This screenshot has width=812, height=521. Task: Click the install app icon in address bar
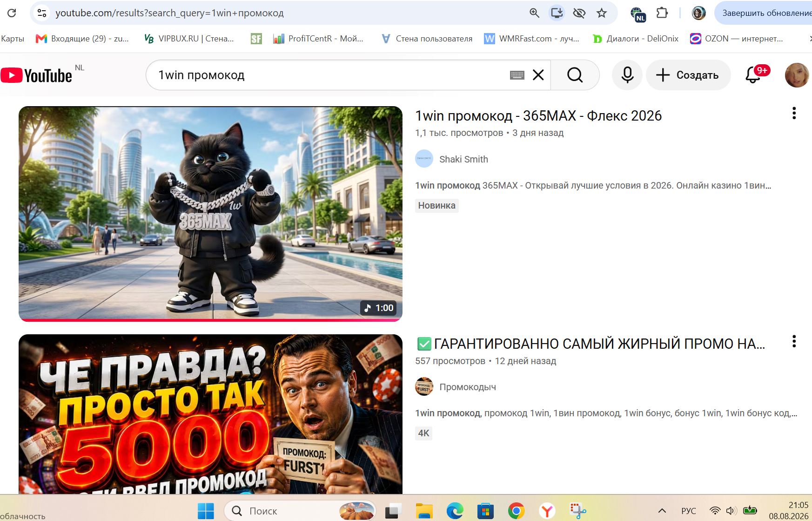[557, 13]
